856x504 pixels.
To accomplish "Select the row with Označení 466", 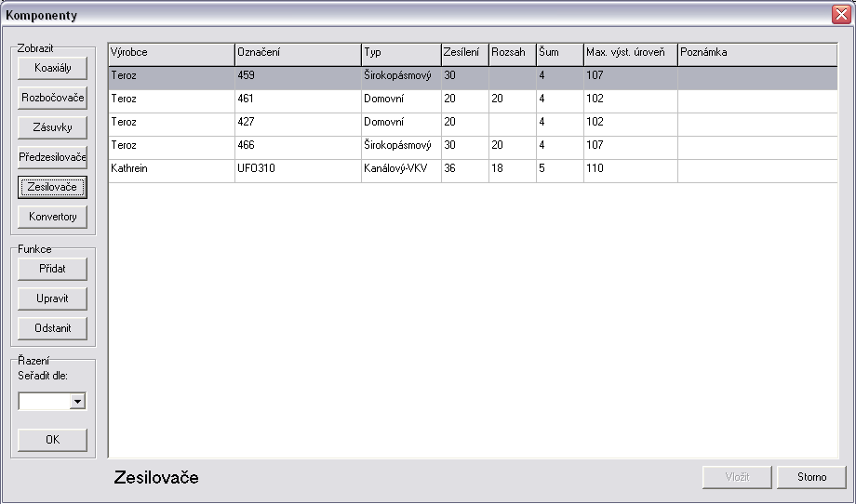I will pos(473,148).
